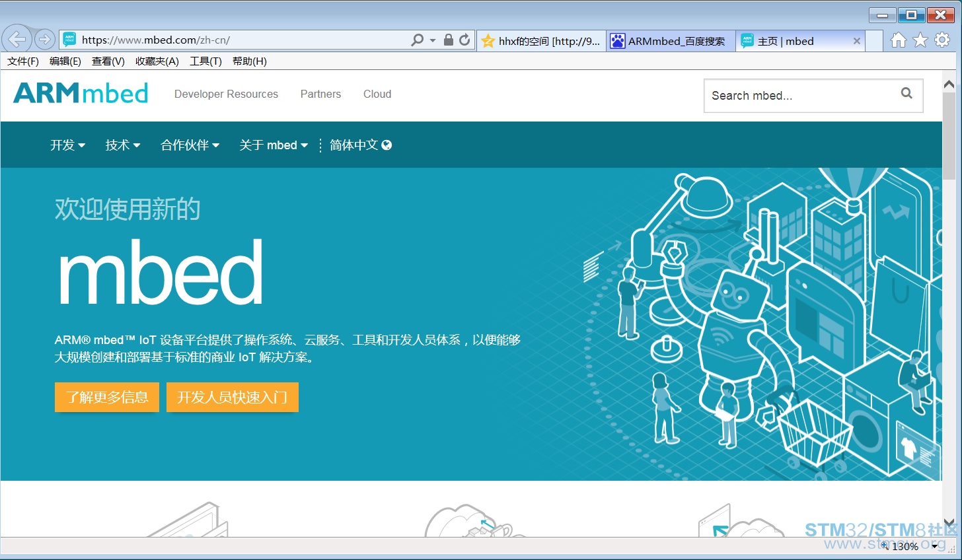Open the 编辑(E) menu

pyautogui.click(x=65, y=61)
